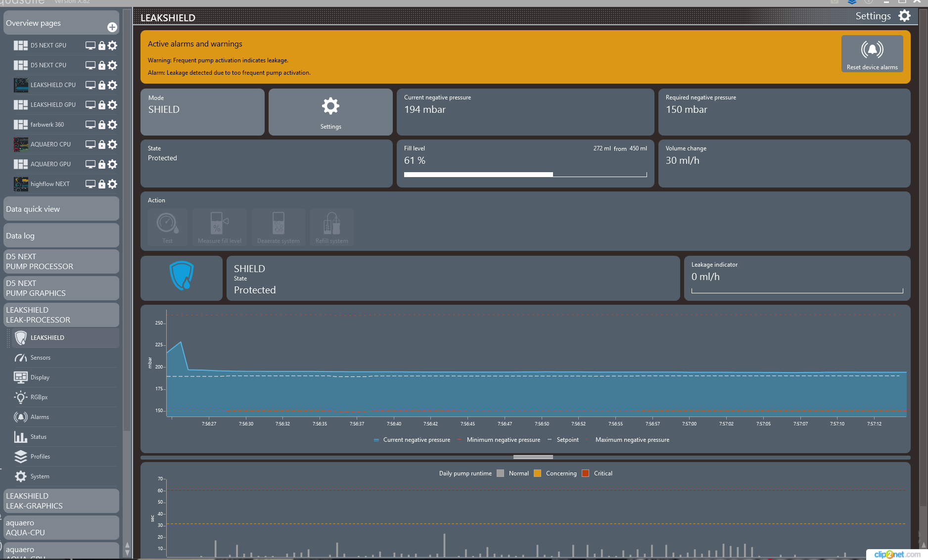Open top-right Settings gear icon

(x=904, y=16)
